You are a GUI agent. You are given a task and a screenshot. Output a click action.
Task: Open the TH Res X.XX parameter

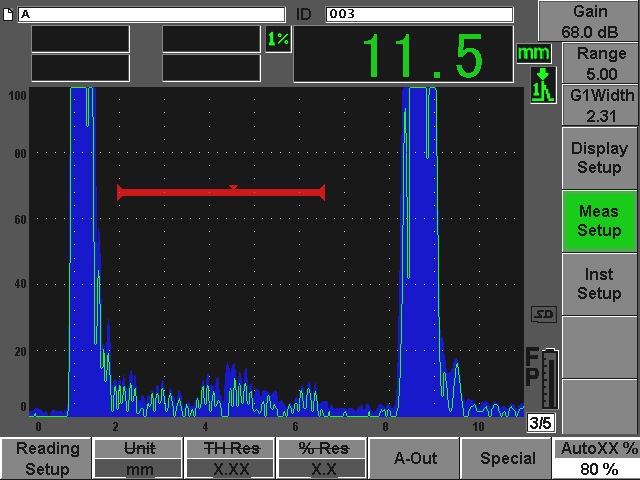tap(230, 459)
